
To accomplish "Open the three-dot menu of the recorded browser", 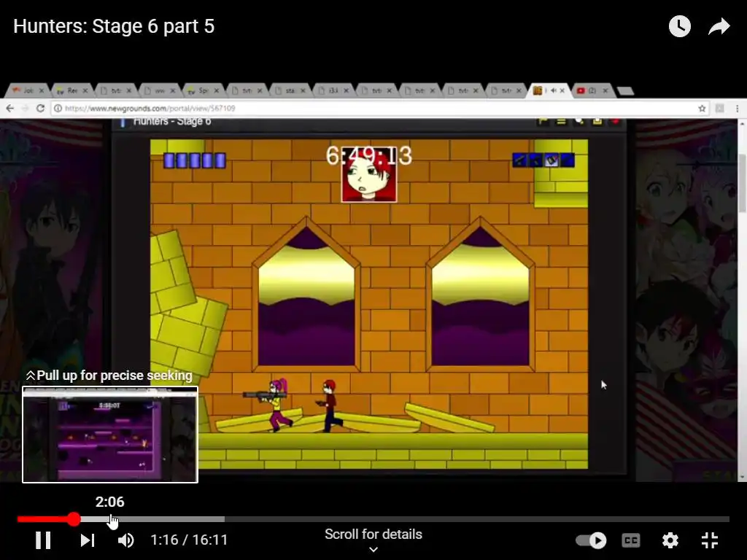I will click(x=737, y=109).
